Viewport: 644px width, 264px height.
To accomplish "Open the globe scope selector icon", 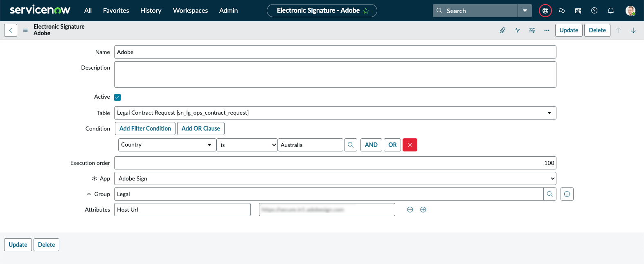I will [545, 11].
